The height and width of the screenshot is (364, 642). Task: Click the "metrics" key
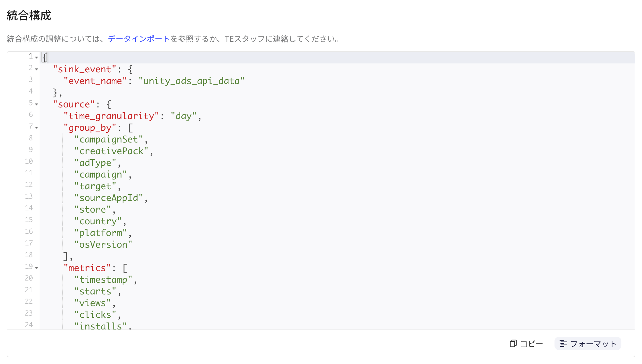point(87,268)
